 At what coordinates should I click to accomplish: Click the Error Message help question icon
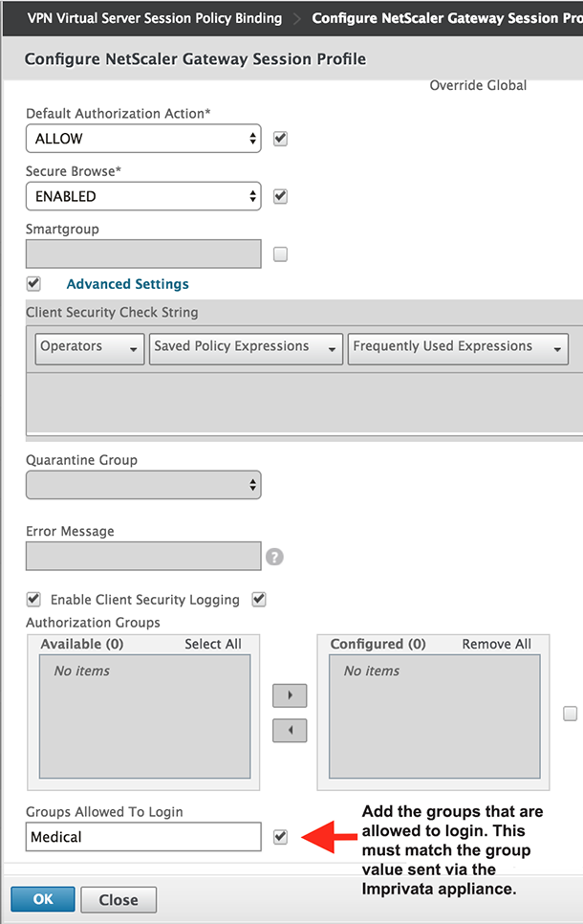tap(274, 557)
